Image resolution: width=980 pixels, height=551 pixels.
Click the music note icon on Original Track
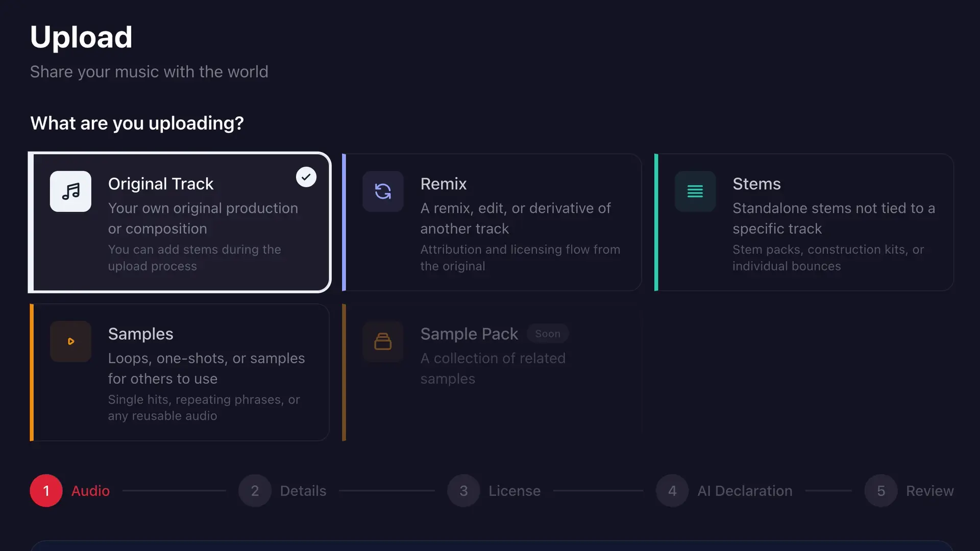(x=70, y=191)
